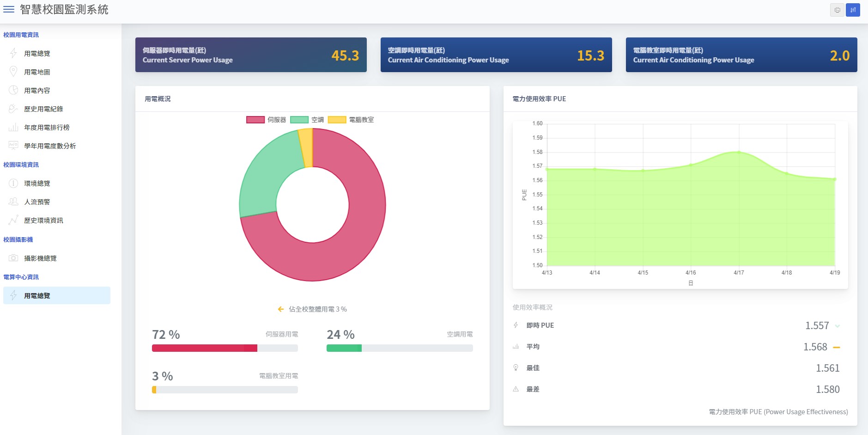This screenshot has height=435, width=868.
Task: Click 校園用電資訊 section heading
Action: (x=21, y=35)
